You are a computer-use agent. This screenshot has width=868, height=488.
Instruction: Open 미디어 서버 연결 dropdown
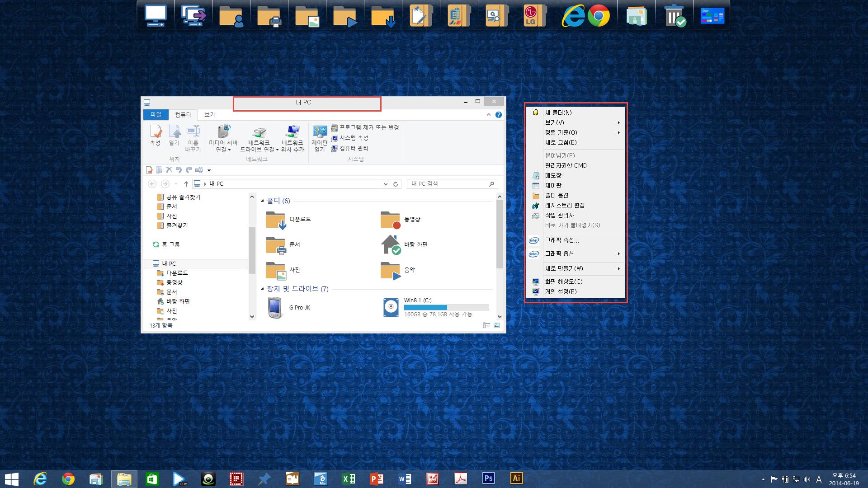pyautogui.click(x=223, y=139)
